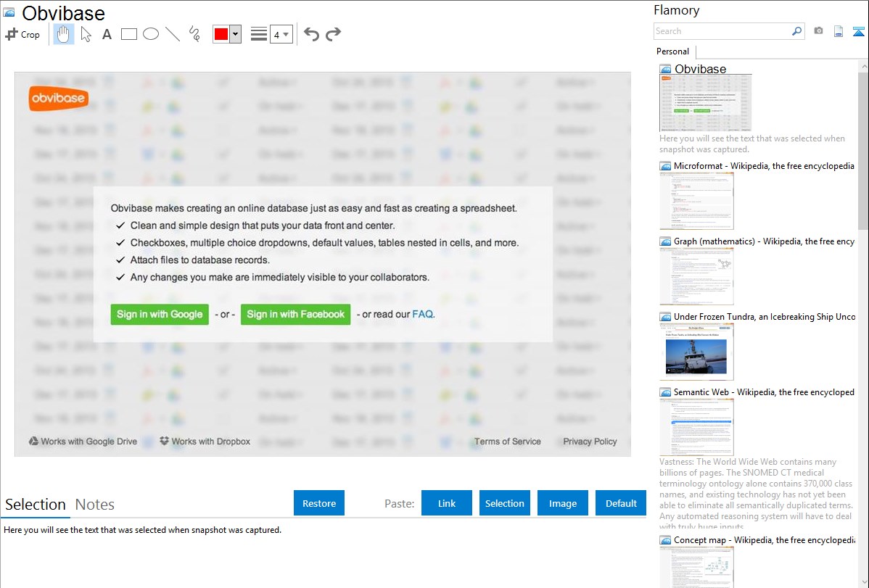The height and width of the screenshot is (588, 869).
Task: Click Privacy Policy in the snapshot
Action: pyautogui.click(x=590, y=441)
